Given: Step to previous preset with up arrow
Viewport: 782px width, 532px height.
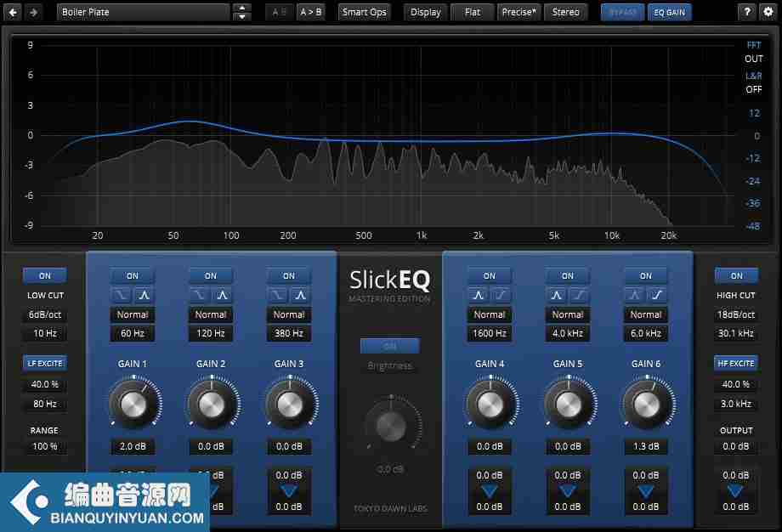Looking at the screenshot, I should [242, 8].
